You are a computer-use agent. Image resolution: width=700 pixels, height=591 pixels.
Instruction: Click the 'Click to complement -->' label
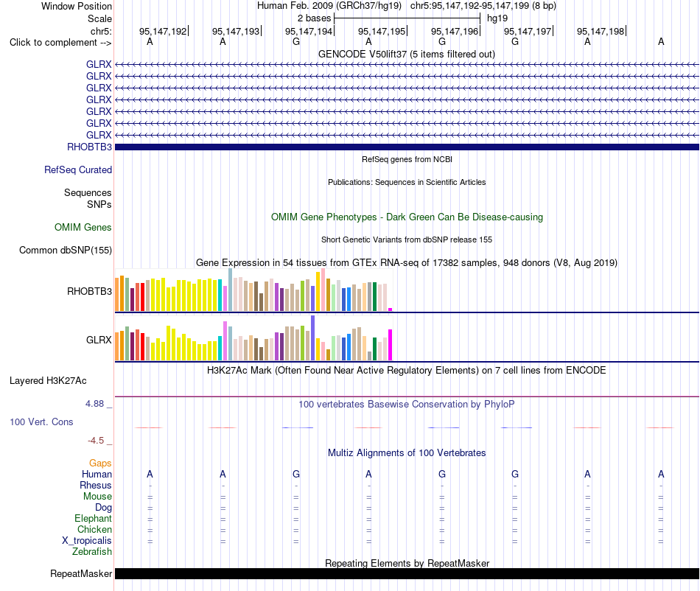click(x=60, y=43)
